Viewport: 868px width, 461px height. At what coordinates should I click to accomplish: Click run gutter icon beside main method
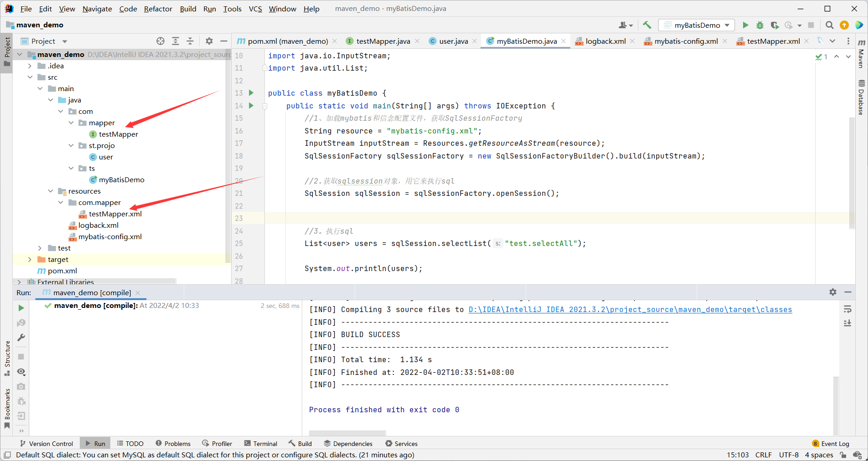251,106
